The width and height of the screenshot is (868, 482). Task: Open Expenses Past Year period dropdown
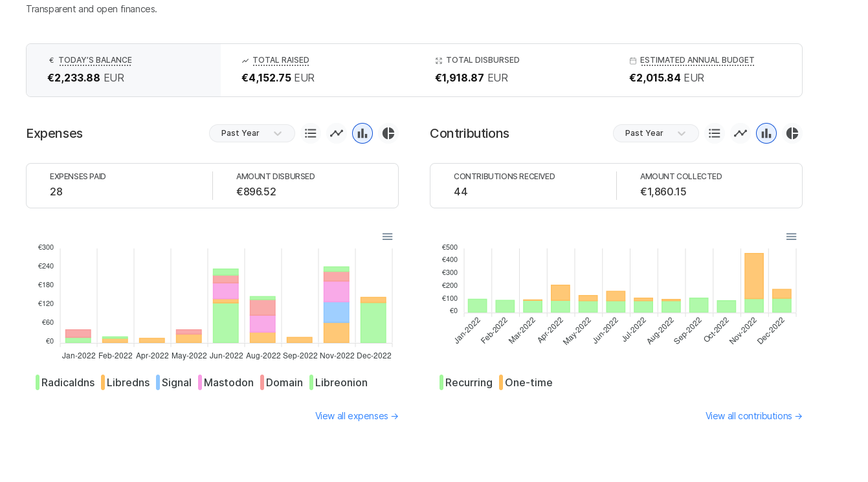[252, 133]
